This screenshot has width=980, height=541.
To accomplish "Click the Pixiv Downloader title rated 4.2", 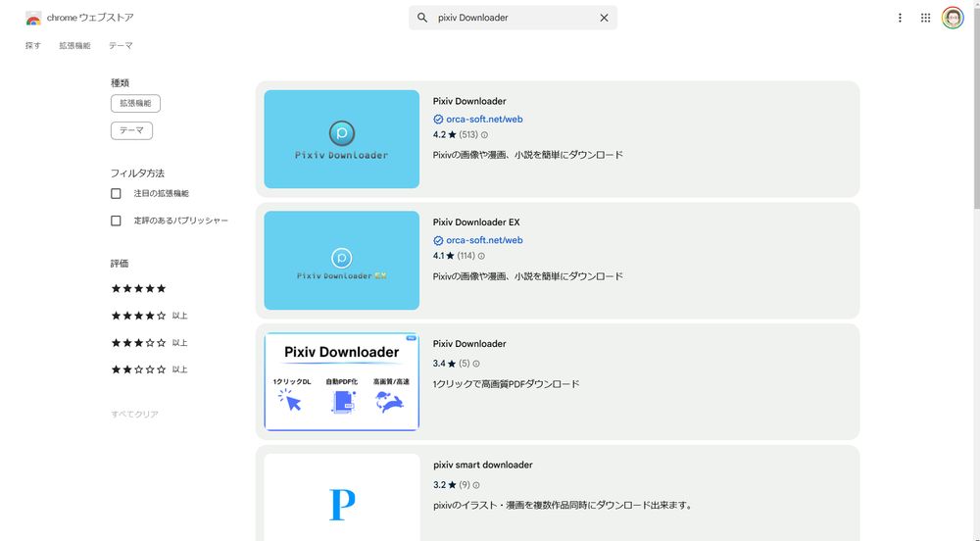I will point(469,101).
